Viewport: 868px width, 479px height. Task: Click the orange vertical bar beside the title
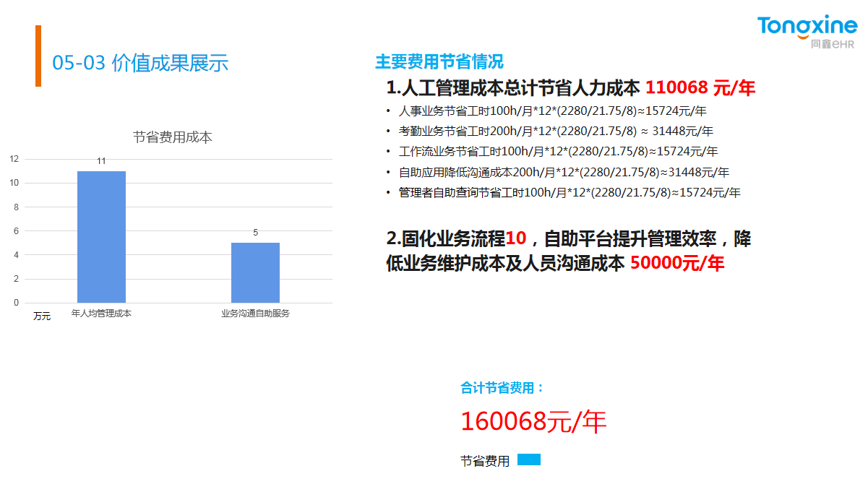click(x=38, y=56)
